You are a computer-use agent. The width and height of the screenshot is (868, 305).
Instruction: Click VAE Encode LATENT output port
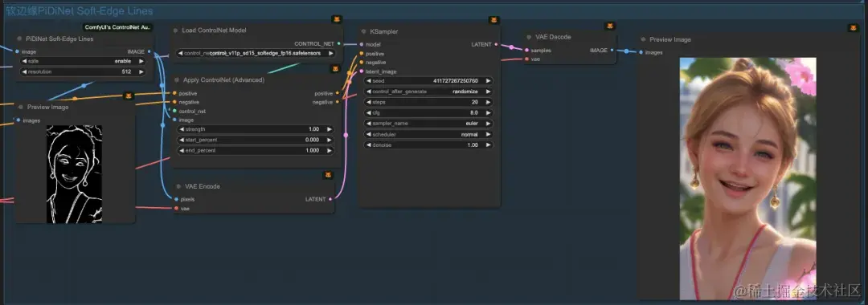tap(330, 199)
